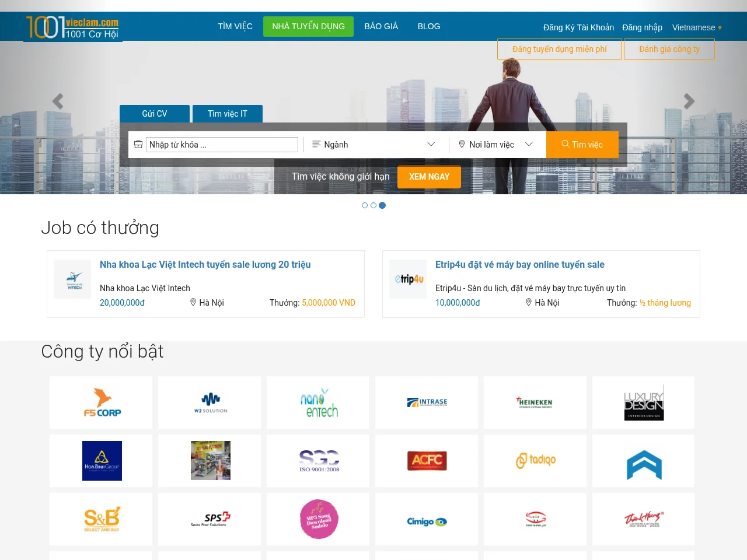Open the Thanh Hung company logo
Image resolution: width=747 pixels, height=560 pixels.
click(644, 519)
